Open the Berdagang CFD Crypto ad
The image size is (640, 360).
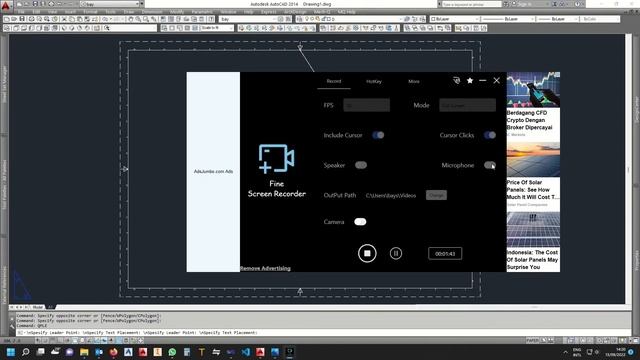(x=533, y=104)
